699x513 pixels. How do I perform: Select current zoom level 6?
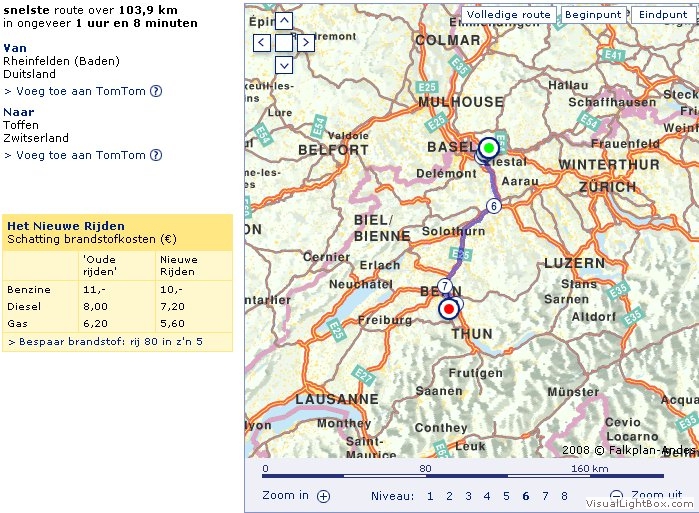tap(526, 496)
